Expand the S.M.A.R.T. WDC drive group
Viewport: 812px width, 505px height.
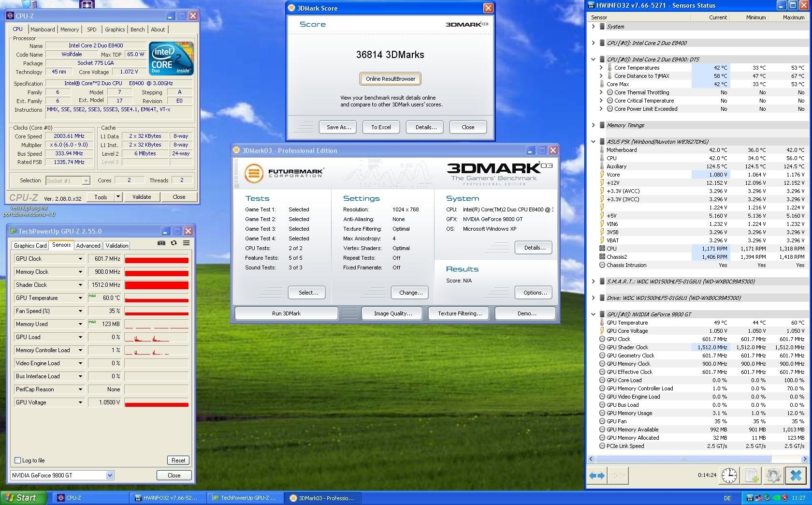click(x=593, y=282)
